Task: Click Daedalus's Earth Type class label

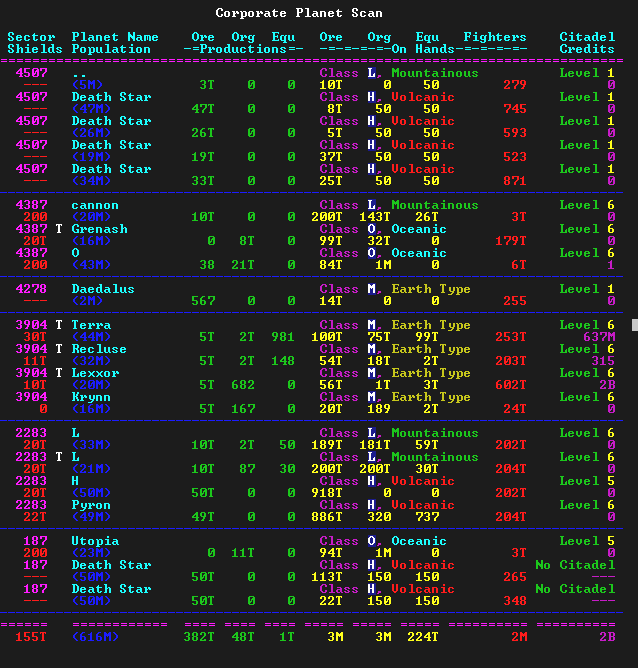Action: tap(430, 289)
